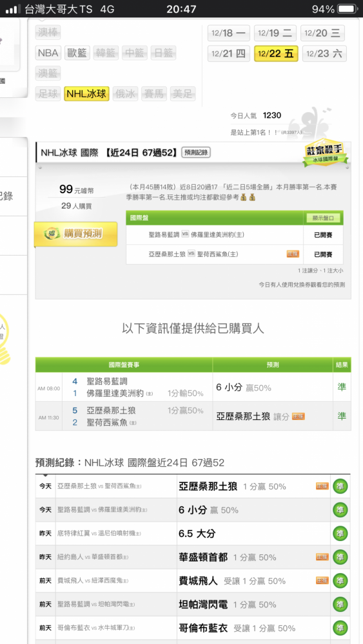Choose date 12/23 六
This screenshot has height=644, width=363.
[324, 53]
